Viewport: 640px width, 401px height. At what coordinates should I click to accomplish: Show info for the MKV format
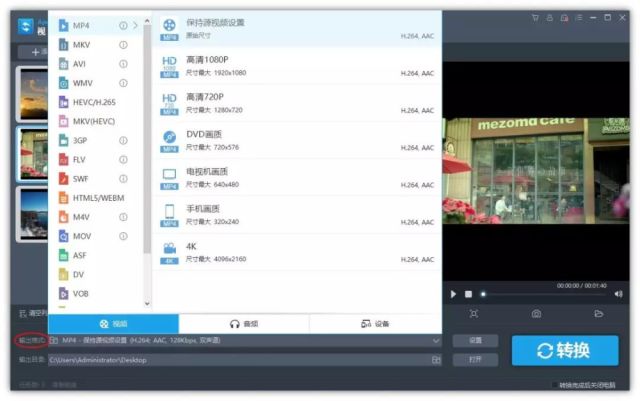123,45
